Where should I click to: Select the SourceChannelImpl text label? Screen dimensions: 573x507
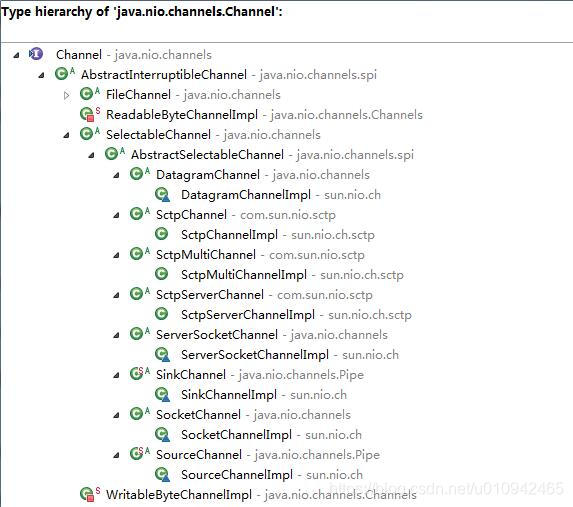point(237,475)
